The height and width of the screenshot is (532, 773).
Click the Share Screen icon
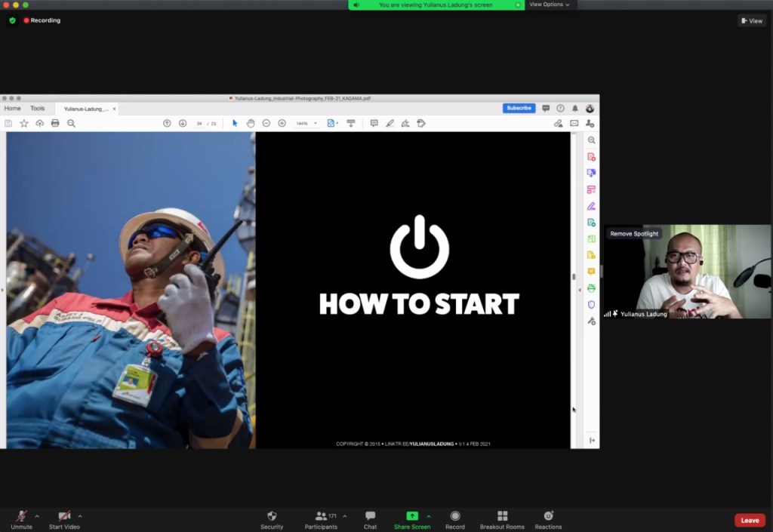pos(412,516)
